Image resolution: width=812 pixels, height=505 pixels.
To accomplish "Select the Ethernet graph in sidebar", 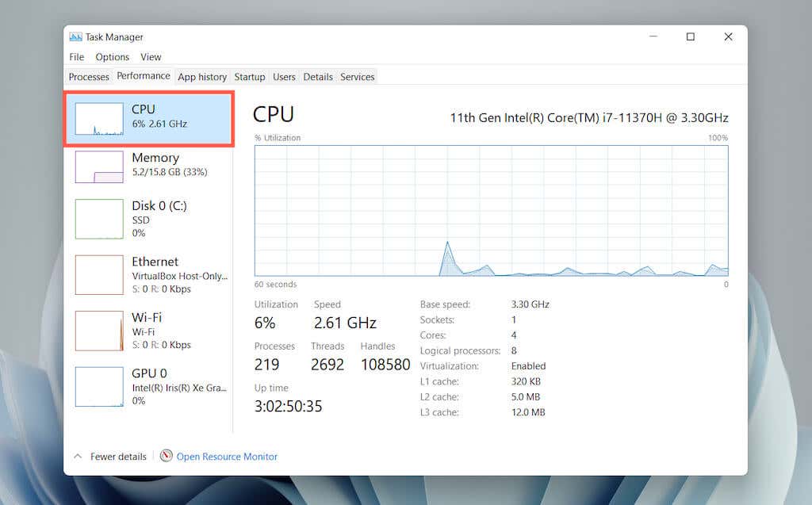I will click(99, 274).
